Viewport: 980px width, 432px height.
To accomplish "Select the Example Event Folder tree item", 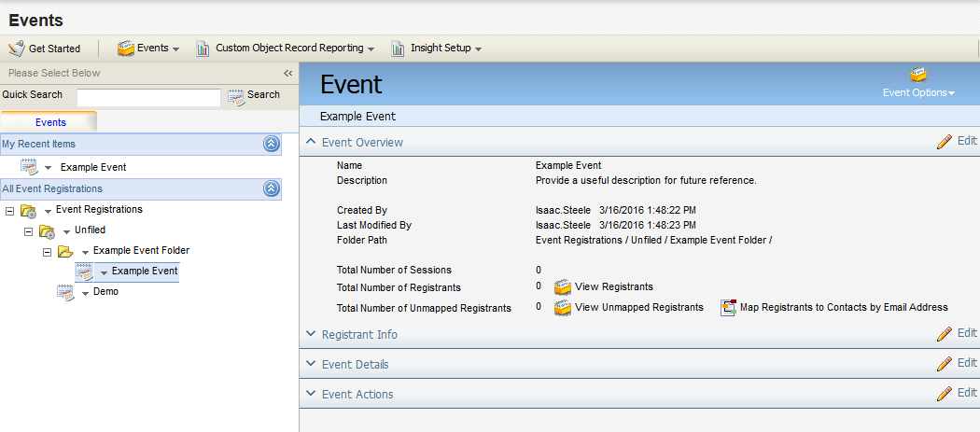I will [141, 250].
